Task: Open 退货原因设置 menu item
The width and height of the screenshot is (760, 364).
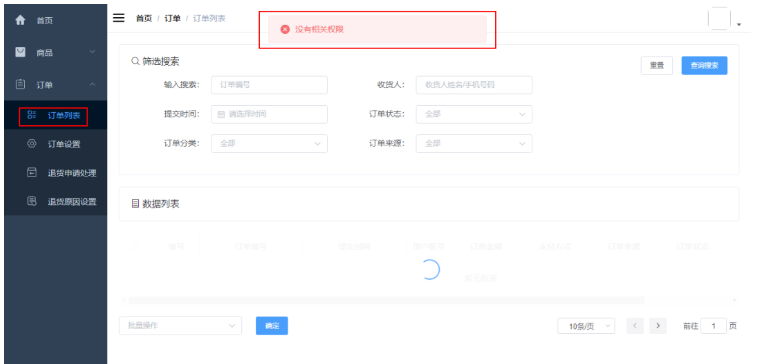Action: [55, 202]
